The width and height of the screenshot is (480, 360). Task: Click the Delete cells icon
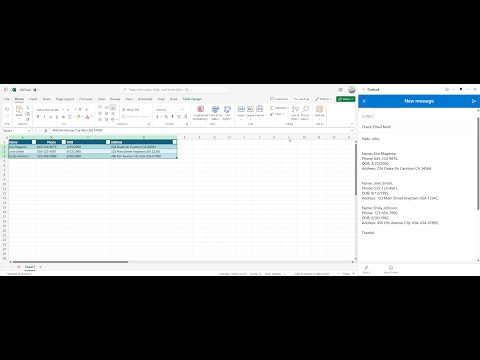click(x=250, y=109)
